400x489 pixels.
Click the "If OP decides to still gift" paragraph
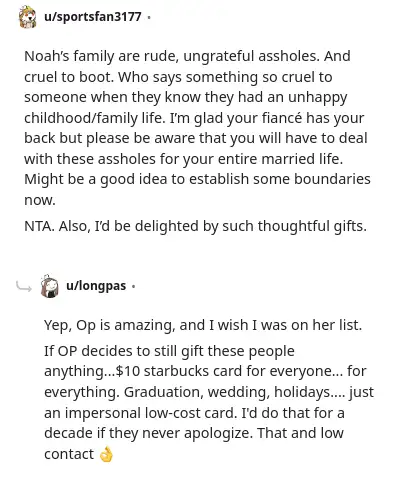[x=209, y=402]
